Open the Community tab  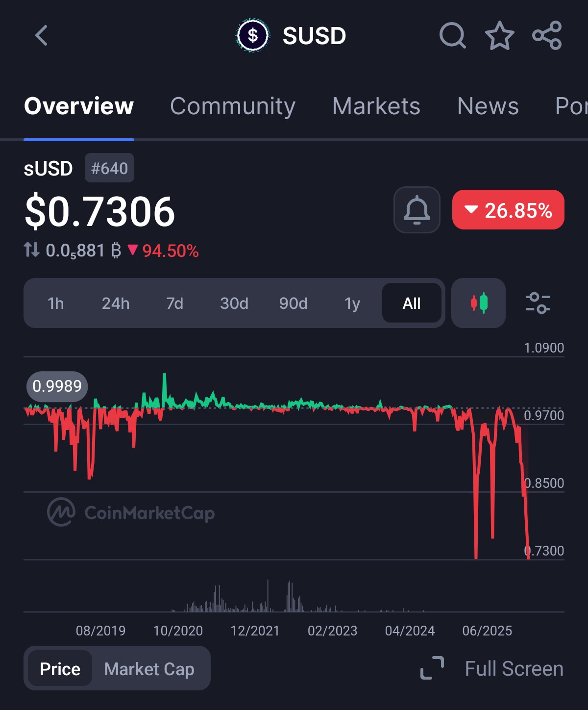(233, 106)
